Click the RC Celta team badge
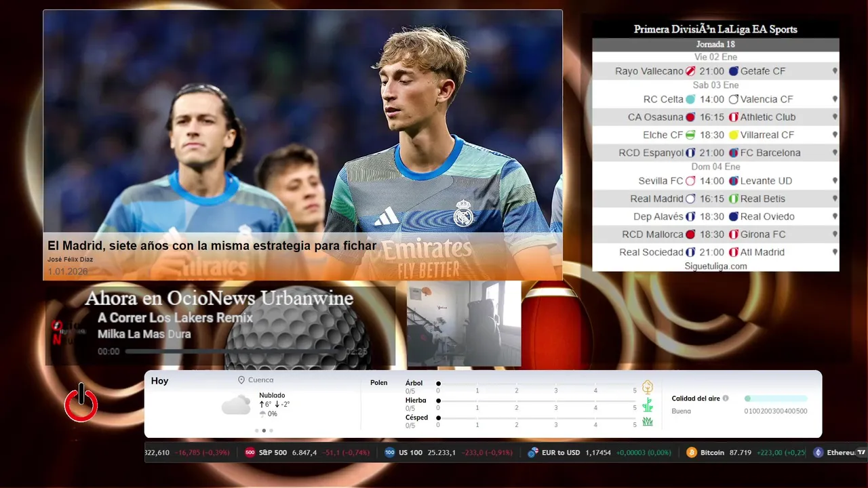Viewport: 868px width, 488px height. [x=690, y=99]
